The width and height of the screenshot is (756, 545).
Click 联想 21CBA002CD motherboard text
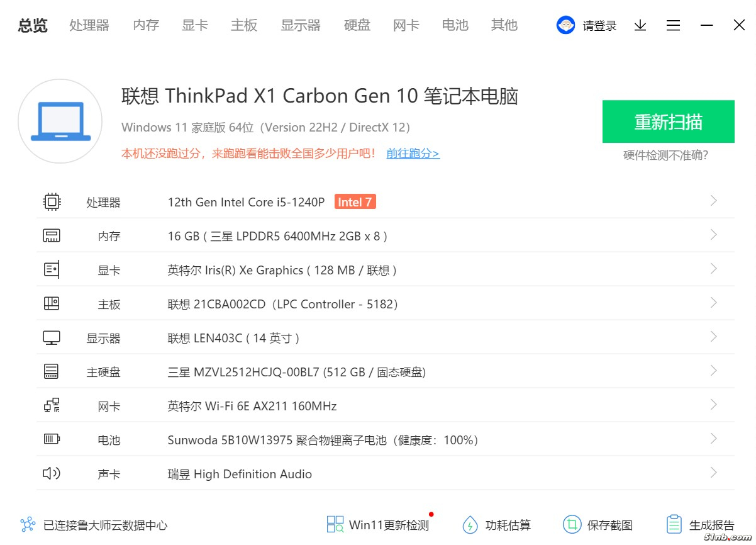coord(284,304)
